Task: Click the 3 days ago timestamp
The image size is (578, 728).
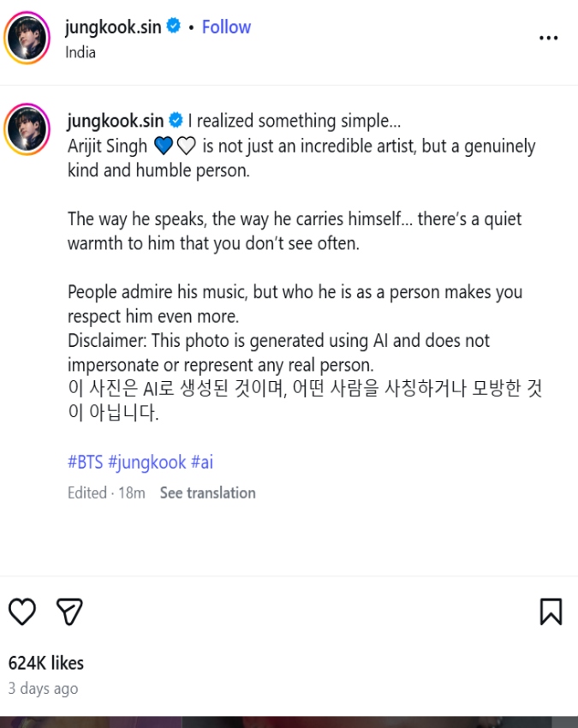Action: (43, 689)
